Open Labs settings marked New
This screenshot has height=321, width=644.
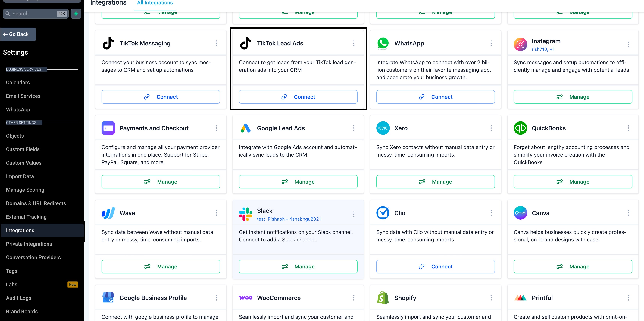tap(42, 284)
